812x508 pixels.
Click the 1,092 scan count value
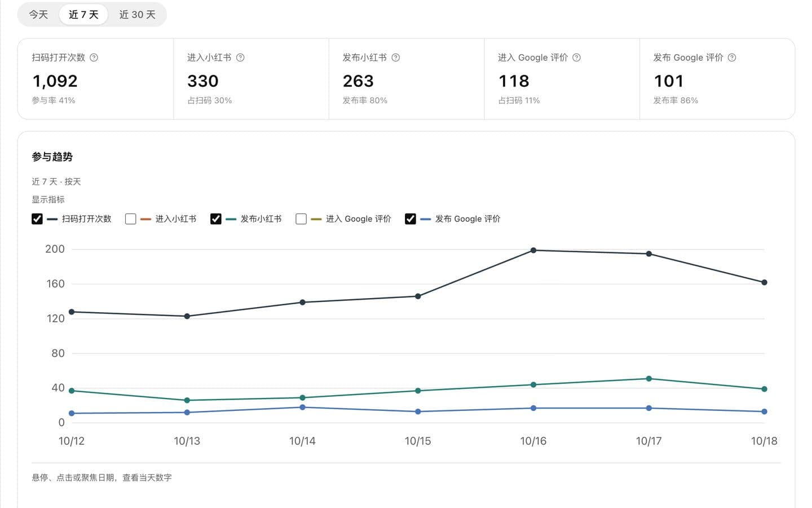(55, 81)
